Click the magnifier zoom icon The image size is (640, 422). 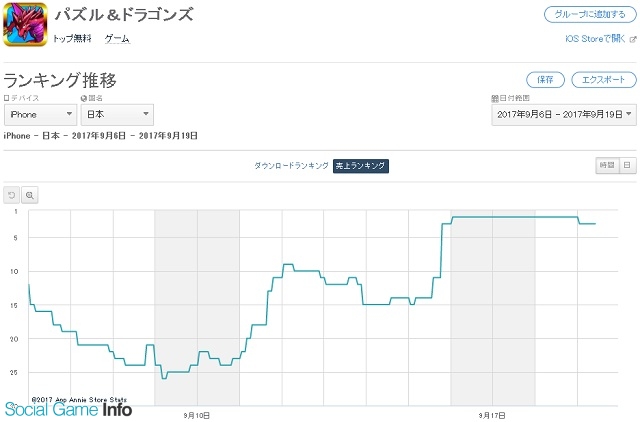click(x=30, y=195)
